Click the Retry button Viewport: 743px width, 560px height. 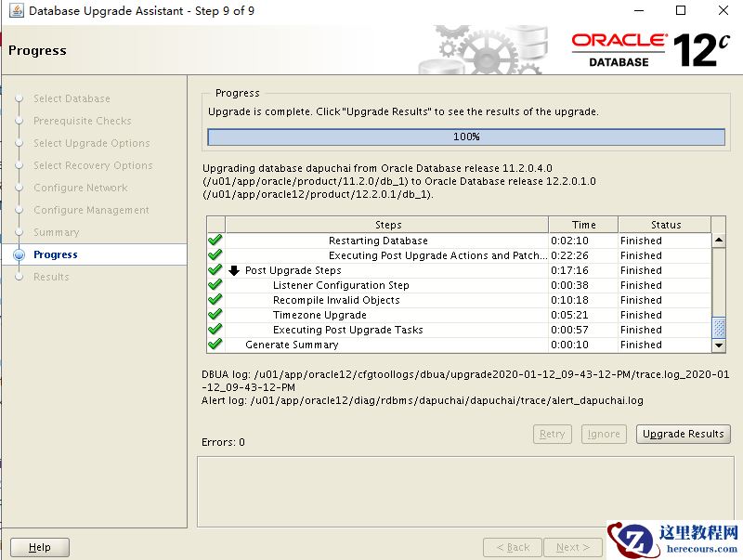click(553, 434)
